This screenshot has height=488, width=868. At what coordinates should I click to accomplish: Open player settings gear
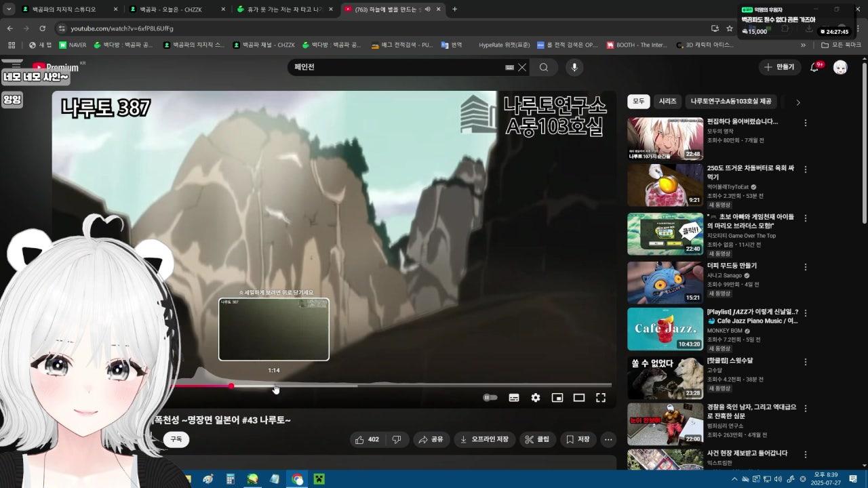[x=536, y=398]
